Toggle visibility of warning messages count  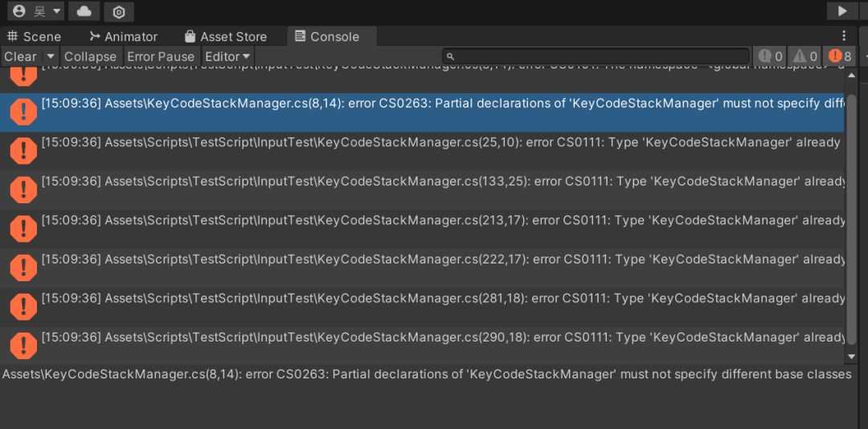[x=805, y=56]
